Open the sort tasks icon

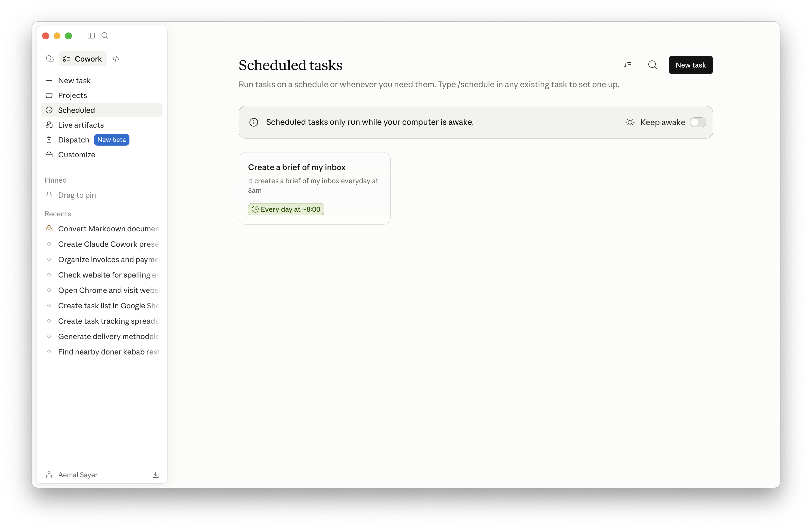tap(628, 65)
